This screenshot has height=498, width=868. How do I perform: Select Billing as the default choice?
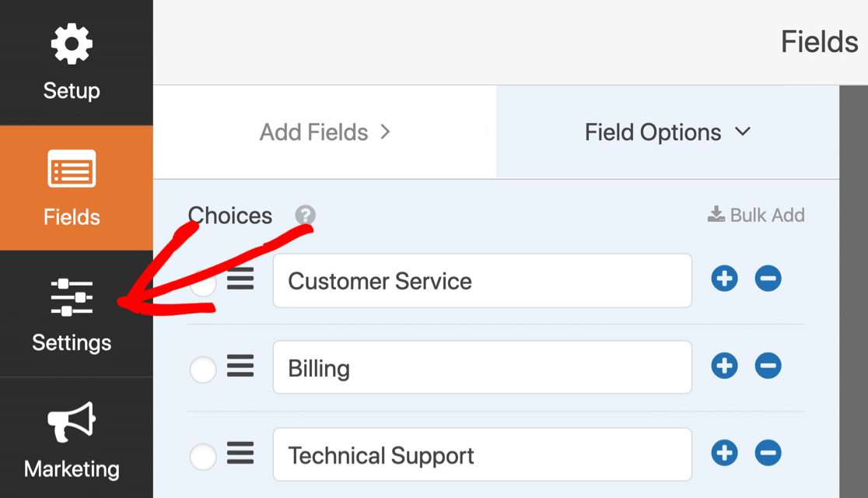point(202,369)
